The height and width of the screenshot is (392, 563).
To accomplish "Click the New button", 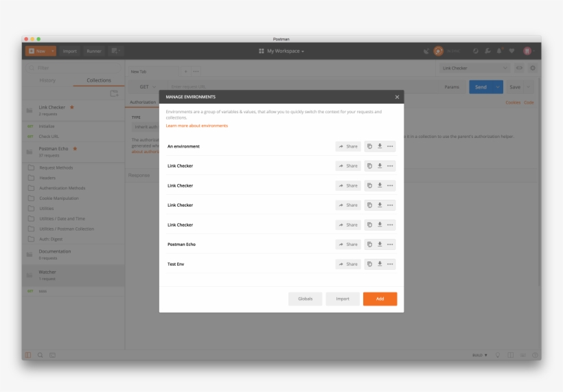I will pos(37,51).
